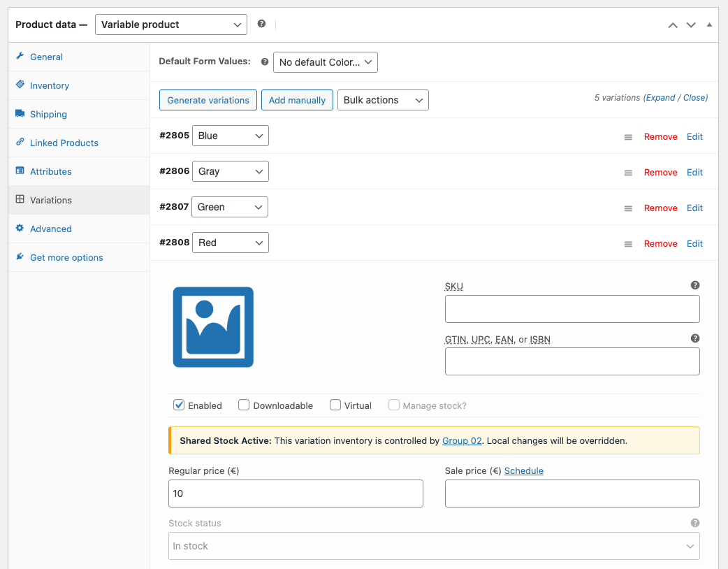
Task: Enable the Virtual checkbox
Action: [335, 405]
